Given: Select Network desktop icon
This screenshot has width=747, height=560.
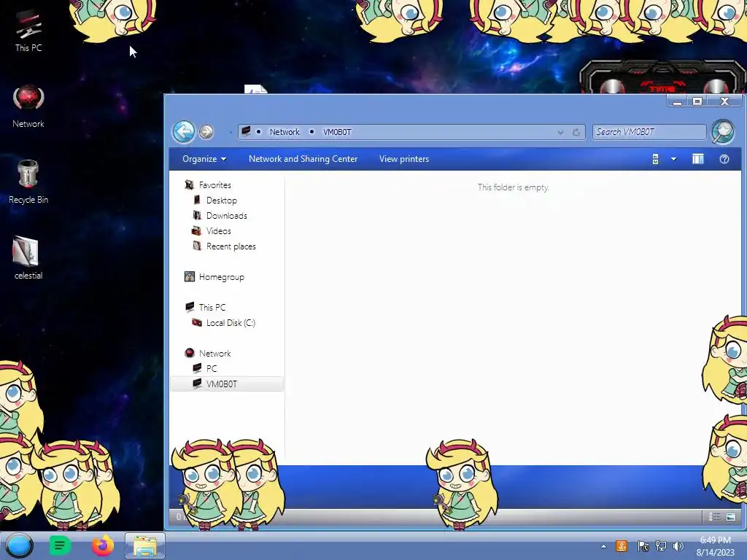Looking at the screenshot, I should 28,106.
